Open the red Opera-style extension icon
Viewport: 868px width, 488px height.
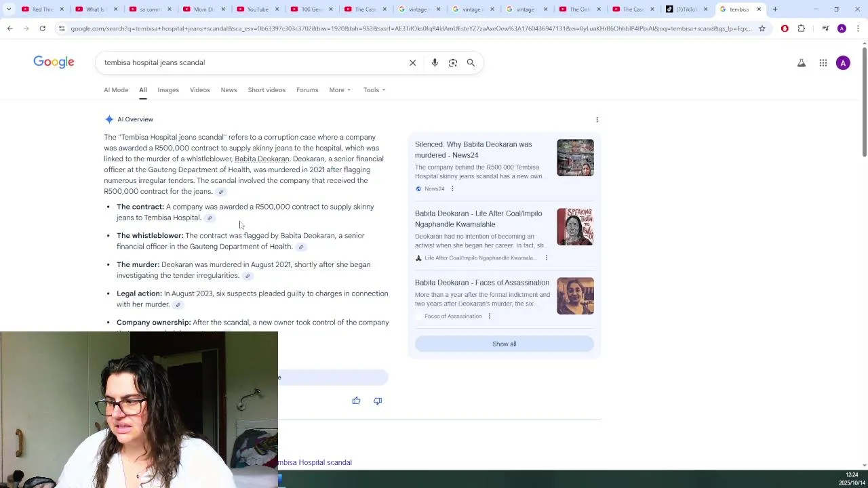(x=785, y=28)
